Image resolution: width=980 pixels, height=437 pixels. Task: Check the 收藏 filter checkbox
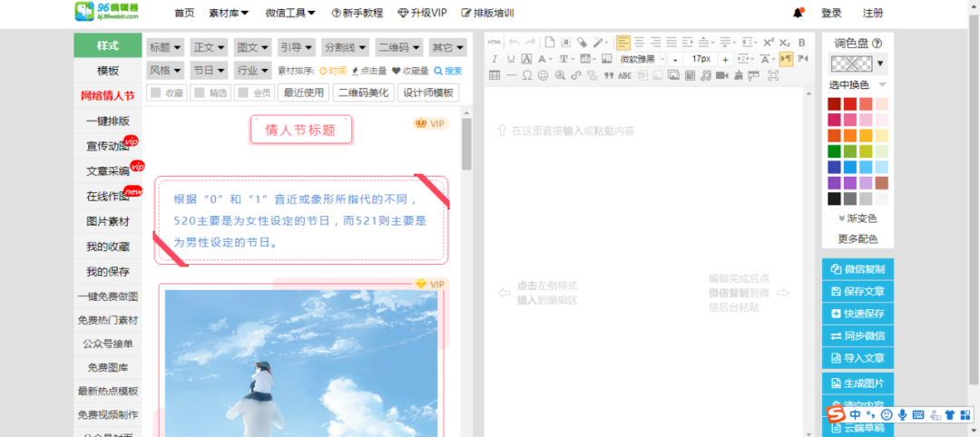coord(155,92)
